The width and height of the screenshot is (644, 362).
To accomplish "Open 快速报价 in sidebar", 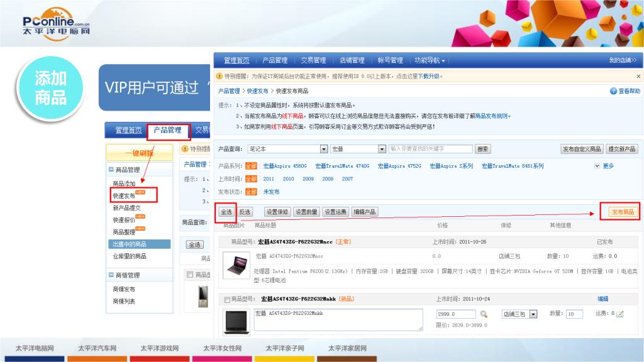I will pyautogui.click(x=124, y=220).
